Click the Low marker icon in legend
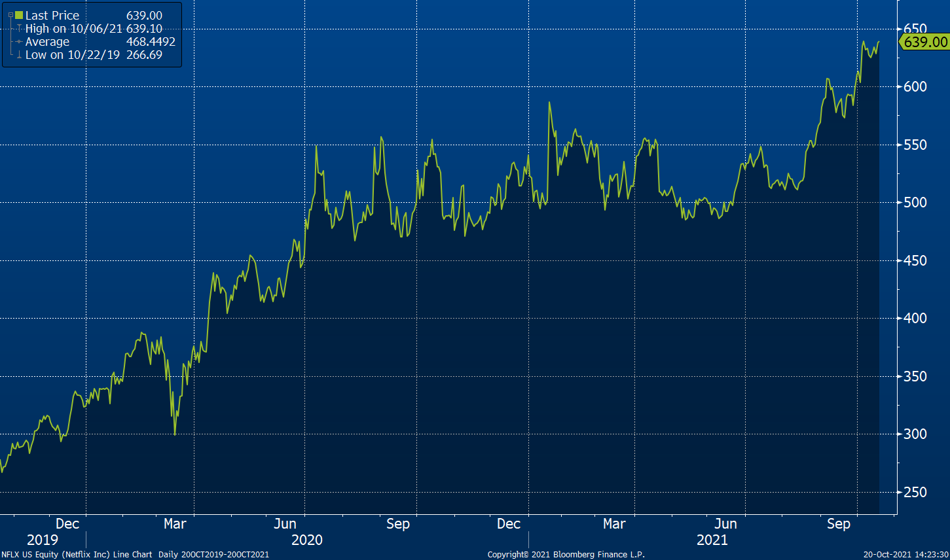 20,55
